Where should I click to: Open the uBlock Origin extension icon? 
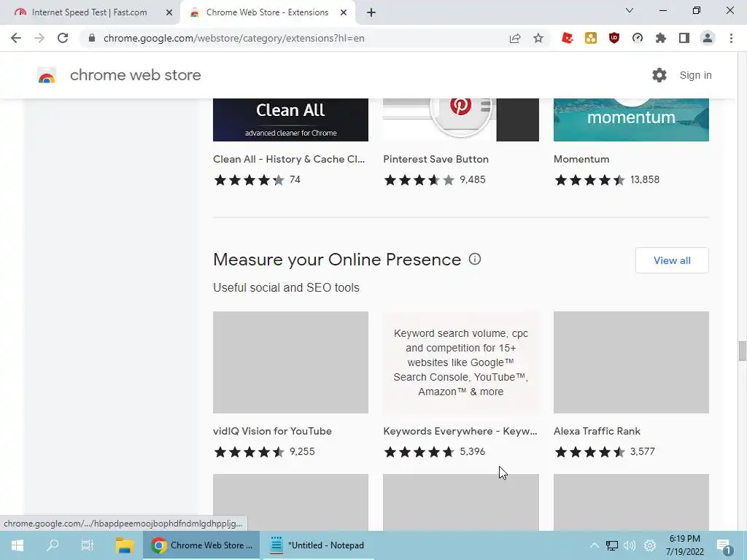point(614,38)
